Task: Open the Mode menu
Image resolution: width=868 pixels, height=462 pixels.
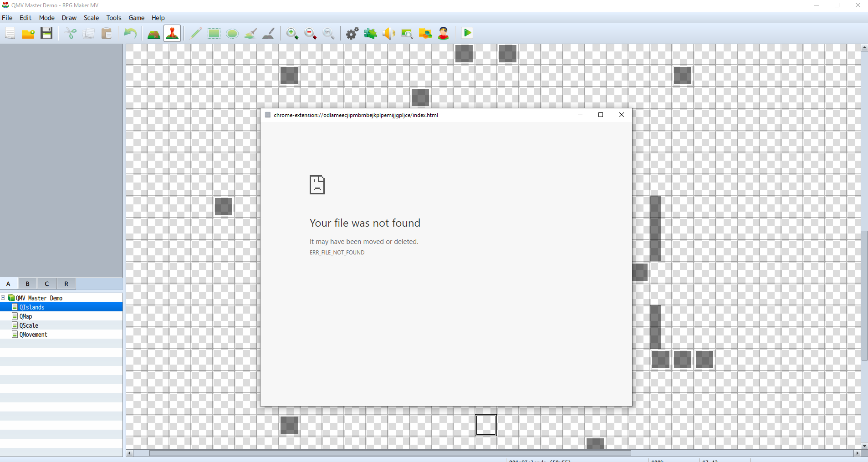Action: [47, 18]
